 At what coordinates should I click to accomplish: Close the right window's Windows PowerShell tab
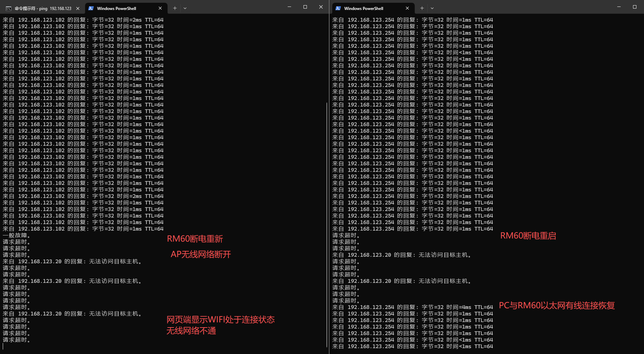coord(407,8)
